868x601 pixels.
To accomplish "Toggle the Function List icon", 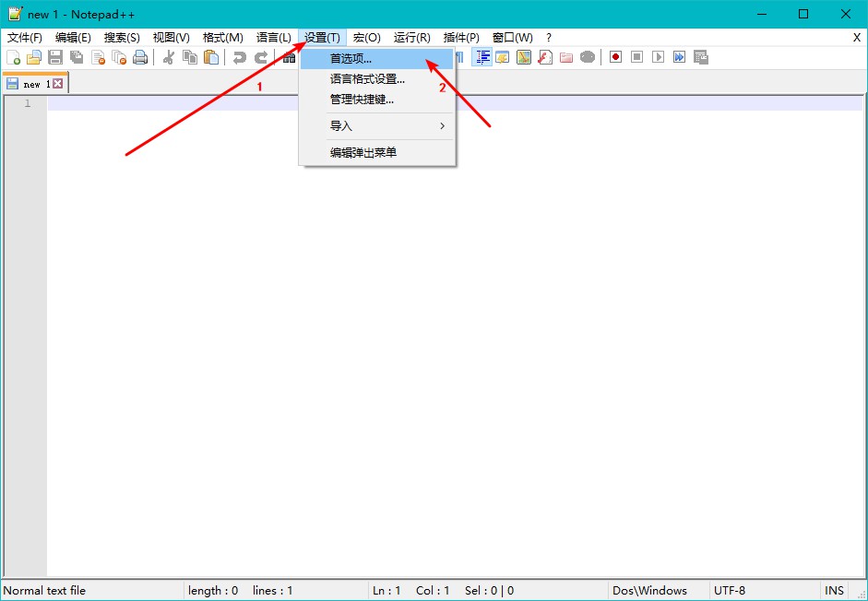I will [545, 57].
